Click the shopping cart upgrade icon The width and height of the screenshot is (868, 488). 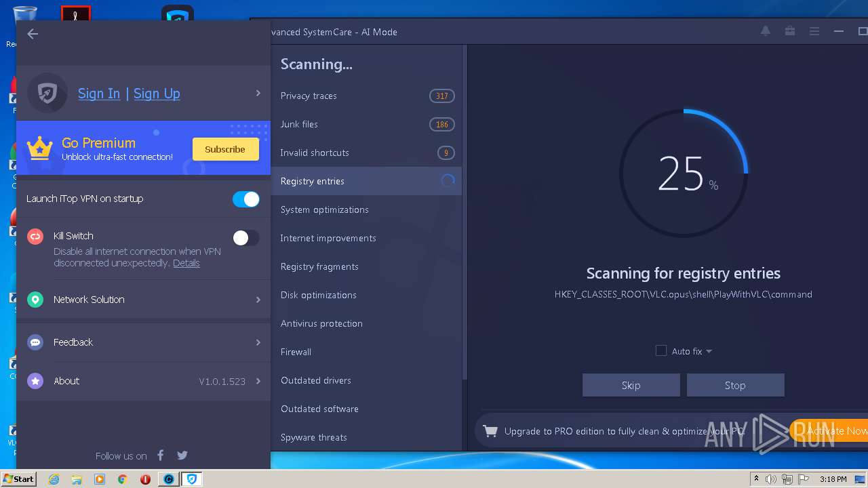click(490, 431)
